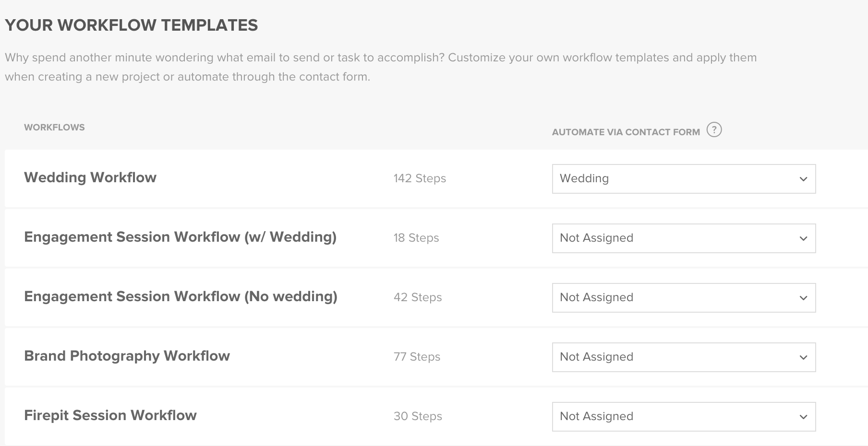
Task: Click the 142 Steps count for Wedding Workflow
Action: pyautogui.click(x=420, y=178)
